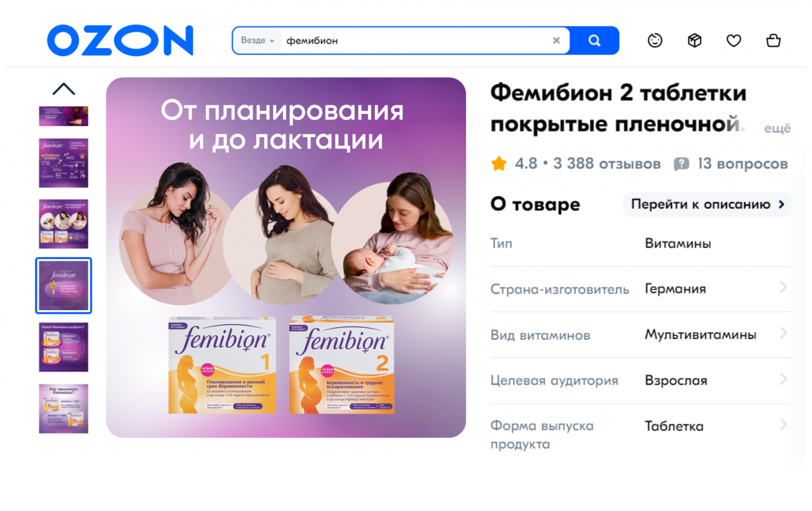Open the Везде search scope dropdown

point(258,41)
